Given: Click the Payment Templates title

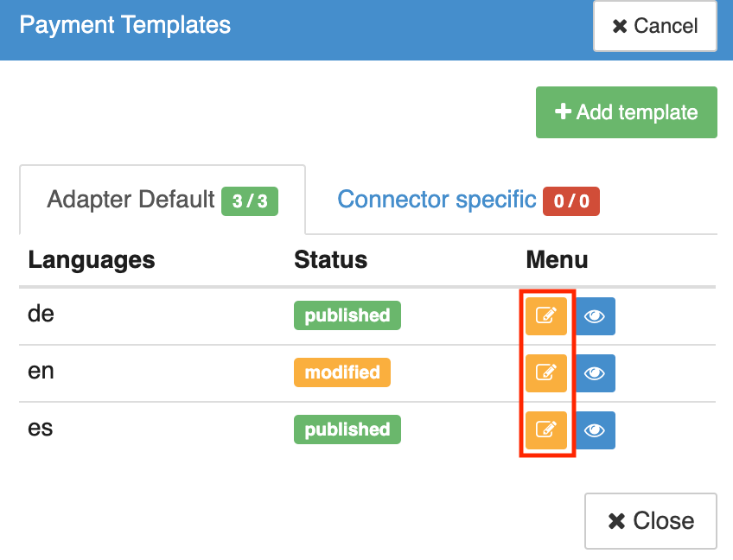Looking at the screenshot, I should (x=124, y=25).
